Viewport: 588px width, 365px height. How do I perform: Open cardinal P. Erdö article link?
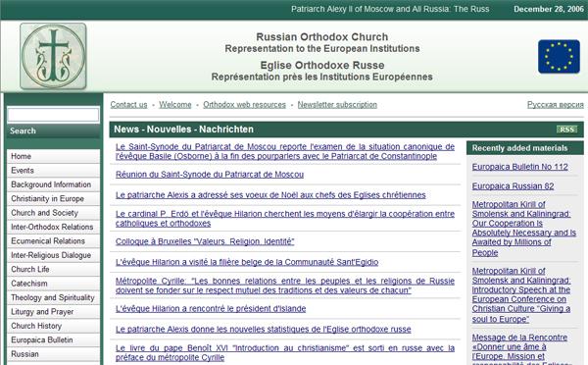click(285, 219)
